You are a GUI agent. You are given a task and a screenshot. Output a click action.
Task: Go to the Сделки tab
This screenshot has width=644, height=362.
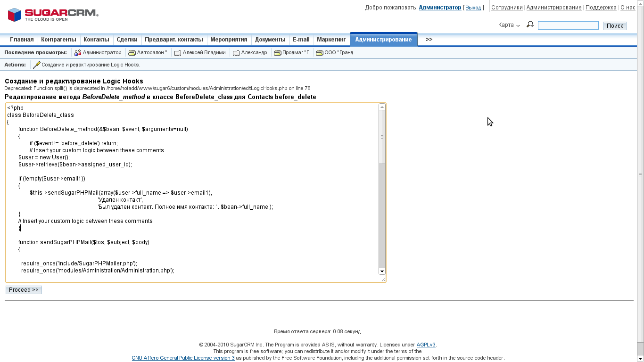pyautogui.click(x=127, y=40)
